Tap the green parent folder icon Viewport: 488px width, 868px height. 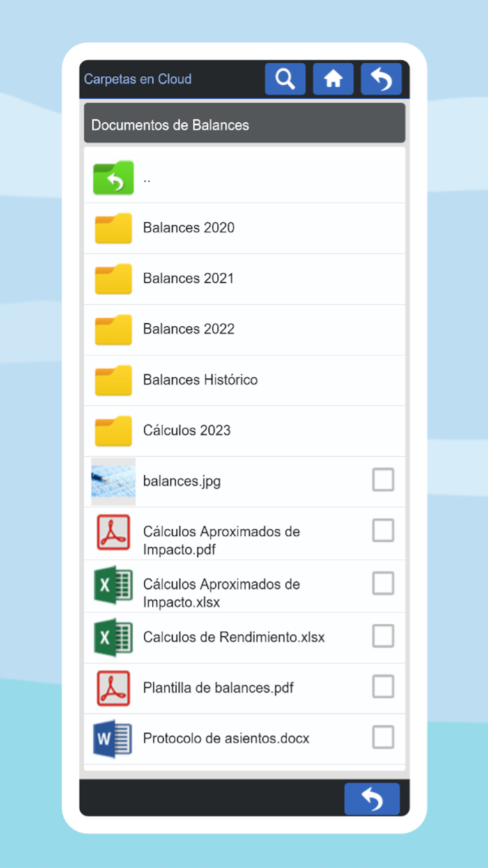point(112,178)
